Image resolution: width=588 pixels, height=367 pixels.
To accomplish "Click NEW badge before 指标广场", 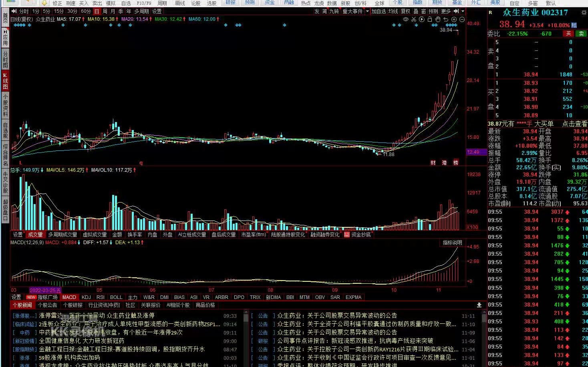I will [31, 297].
